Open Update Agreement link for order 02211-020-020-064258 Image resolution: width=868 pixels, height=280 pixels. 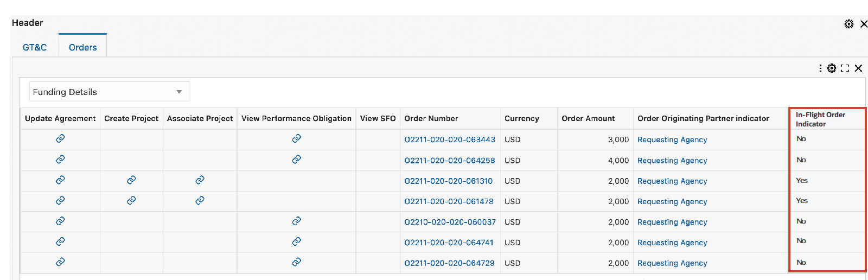click(x=60, y=159)
